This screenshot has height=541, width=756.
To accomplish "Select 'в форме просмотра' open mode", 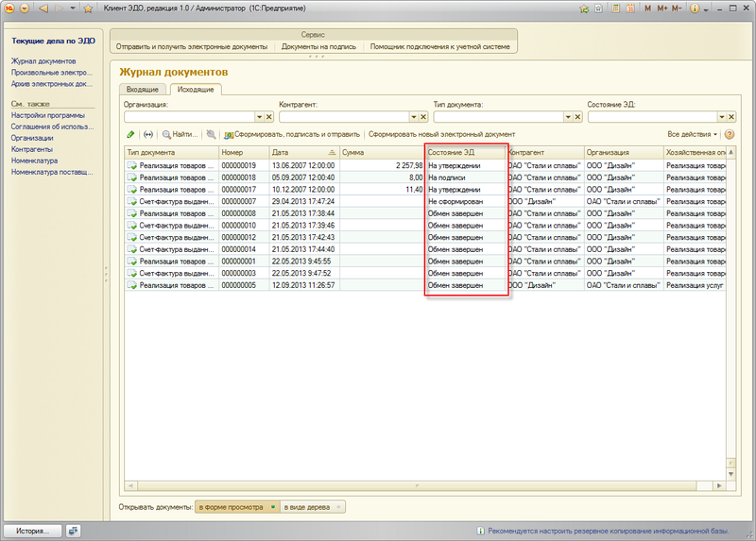I will (237, 507).
